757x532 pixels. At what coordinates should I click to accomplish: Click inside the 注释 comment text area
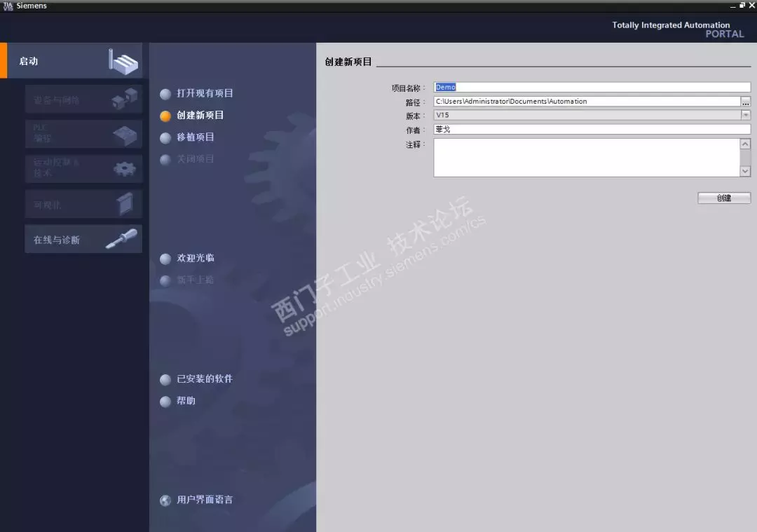click(x=587, y=158)
